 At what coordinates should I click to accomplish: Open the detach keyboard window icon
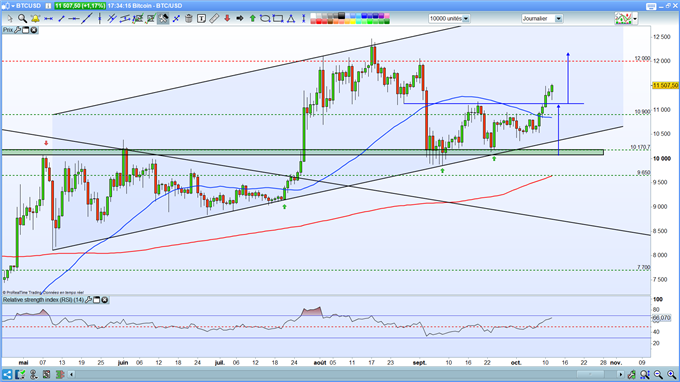pyautogui.click(x=651, y=6)
